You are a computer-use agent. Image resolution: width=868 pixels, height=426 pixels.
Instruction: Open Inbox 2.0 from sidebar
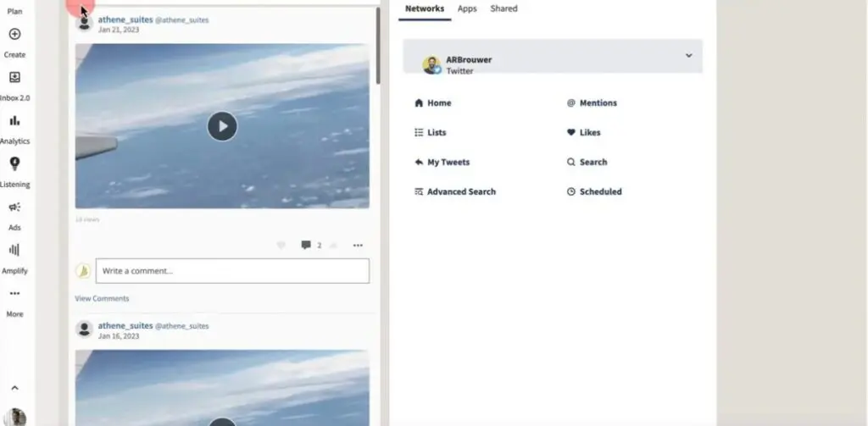pyautogui.click(x=14, y=78)
